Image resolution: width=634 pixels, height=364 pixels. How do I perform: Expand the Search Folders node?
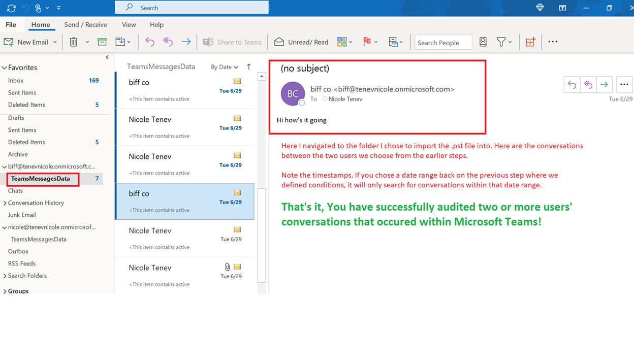click(x=5, y=276)
